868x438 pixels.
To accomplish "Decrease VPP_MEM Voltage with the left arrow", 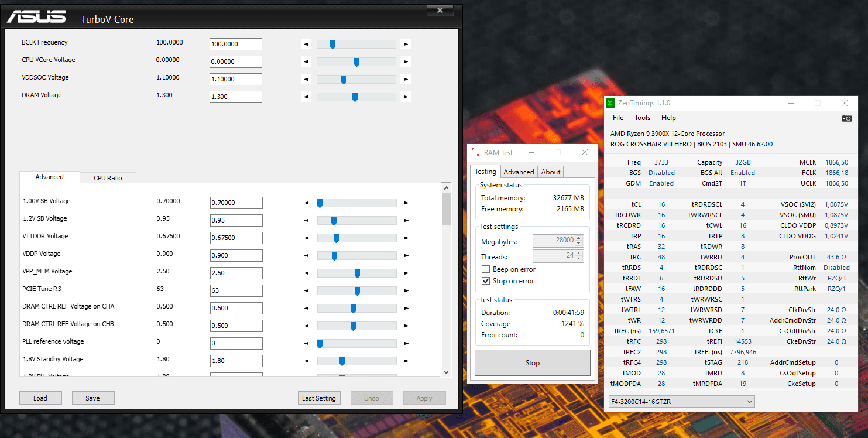I will click(306, 273).
